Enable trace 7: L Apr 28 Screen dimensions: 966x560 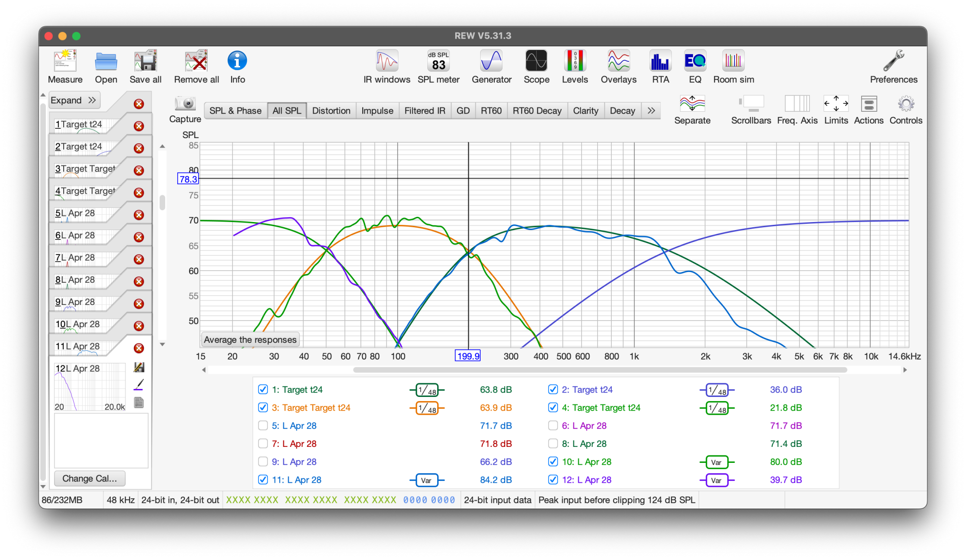[x=263, y=444]
